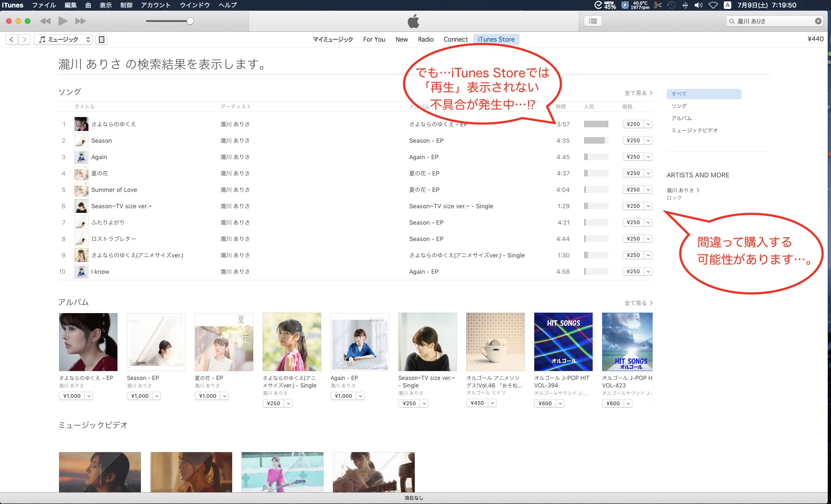Open 夏の花 - EP album cover
This screenshot has width=831, height=504.
pyautogui.click(x=224, y=342)
